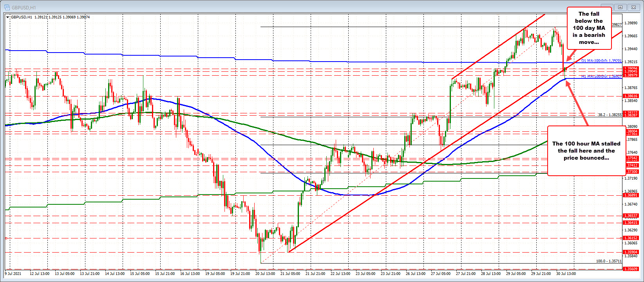Click the 30 Jul 13:00 time axis label
This screenshot has width=644, height=282.
pyautogui.click(x=565, y=273)
